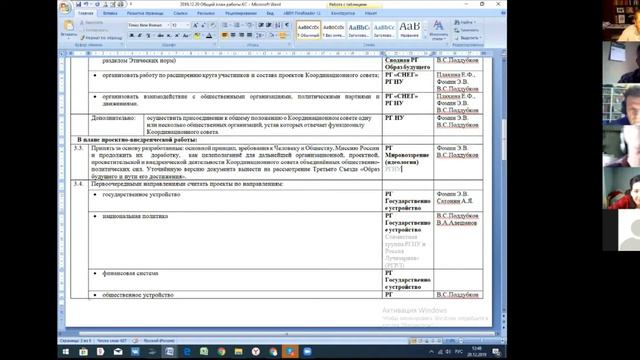This screenshot has height=360, width=640.
Task: Undo the last action in the quick access toolbar
Action: [87, 4]
